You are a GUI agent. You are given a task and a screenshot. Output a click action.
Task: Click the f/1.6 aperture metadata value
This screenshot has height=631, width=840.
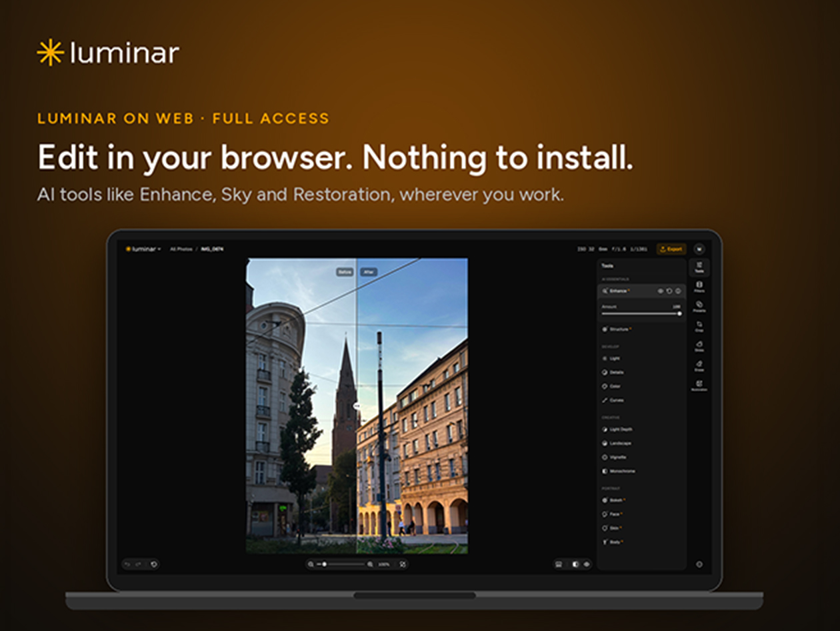click(619, 249)
